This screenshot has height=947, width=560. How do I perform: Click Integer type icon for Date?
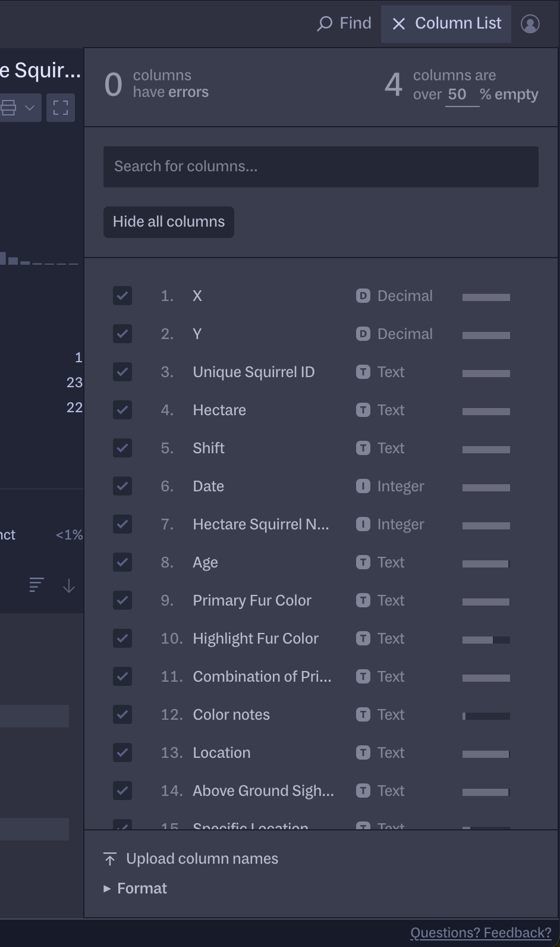click(x=363, y=486)
